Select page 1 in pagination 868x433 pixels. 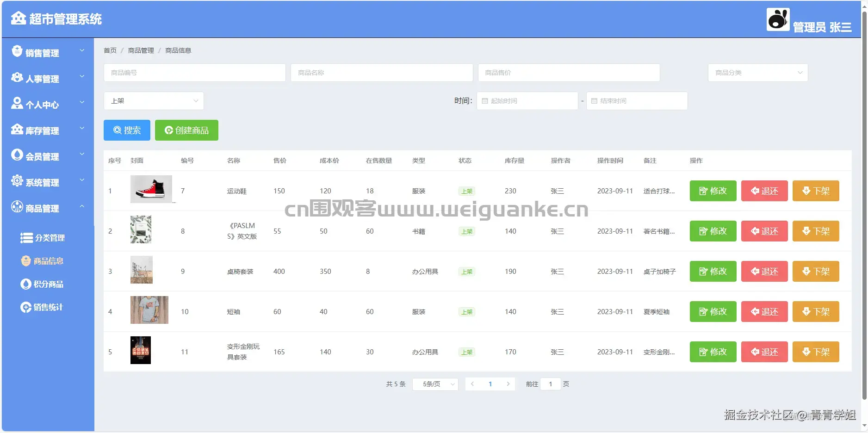[490, 384]
